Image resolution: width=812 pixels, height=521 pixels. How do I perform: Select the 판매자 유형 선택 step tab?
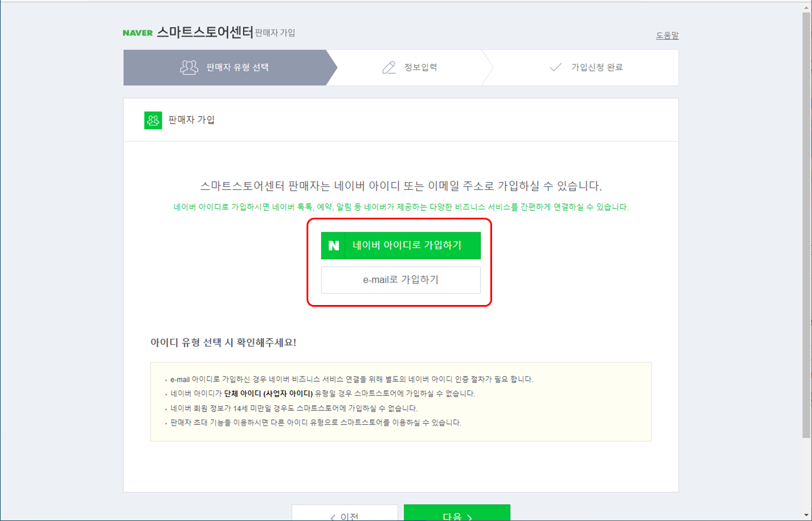(x=230, y=68)
